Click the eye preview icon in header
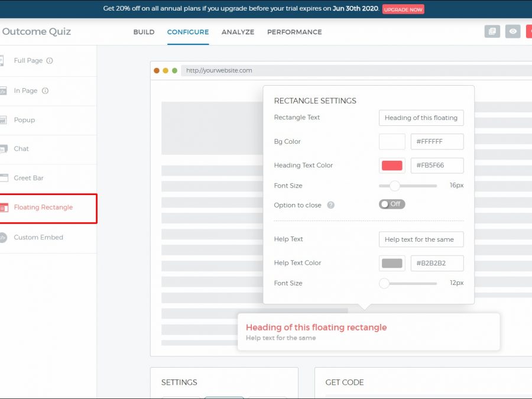This screenshot has height=399, width=532. (513, 32)
